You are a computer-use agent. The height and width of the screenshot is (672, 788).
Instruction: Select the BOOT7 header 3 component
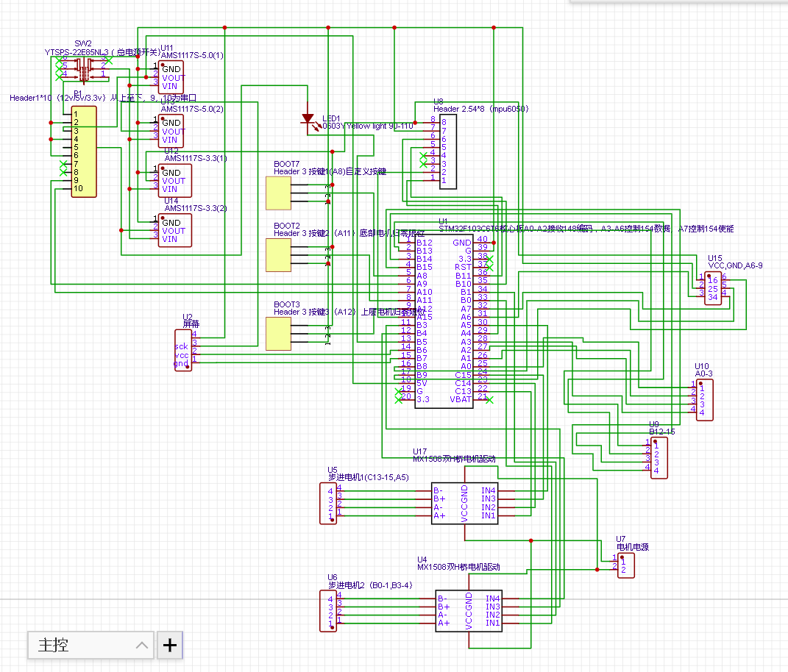278,193
